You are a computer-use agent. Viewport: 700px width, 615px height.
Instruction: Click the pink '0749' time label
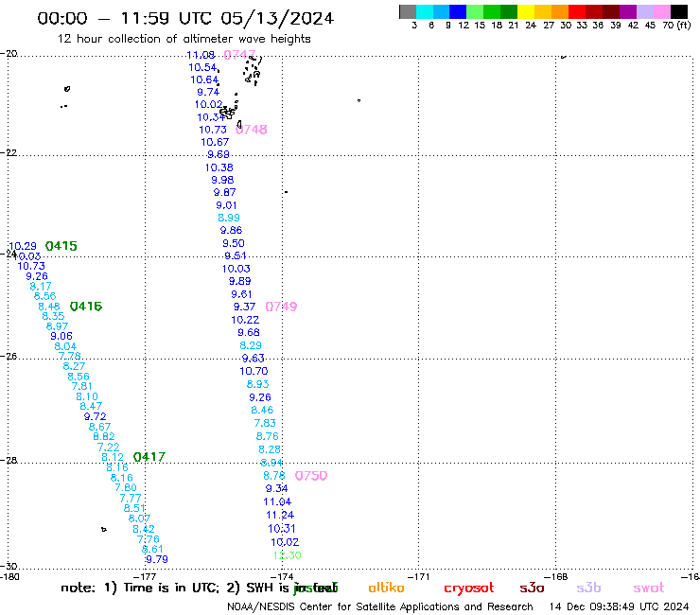tap(281, 307)
